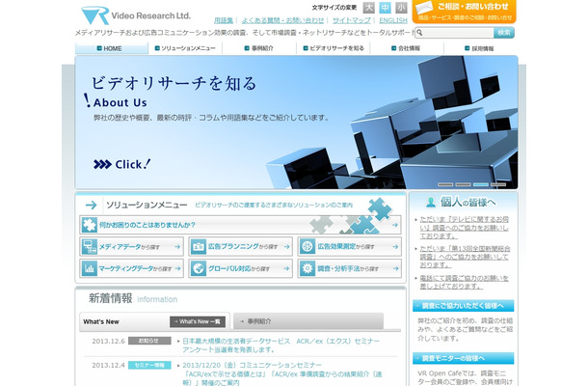The width and height of the screenshot is (588, 386).
Task: Open 広告プランニングから探す button
Action: (x=241, y=247)
